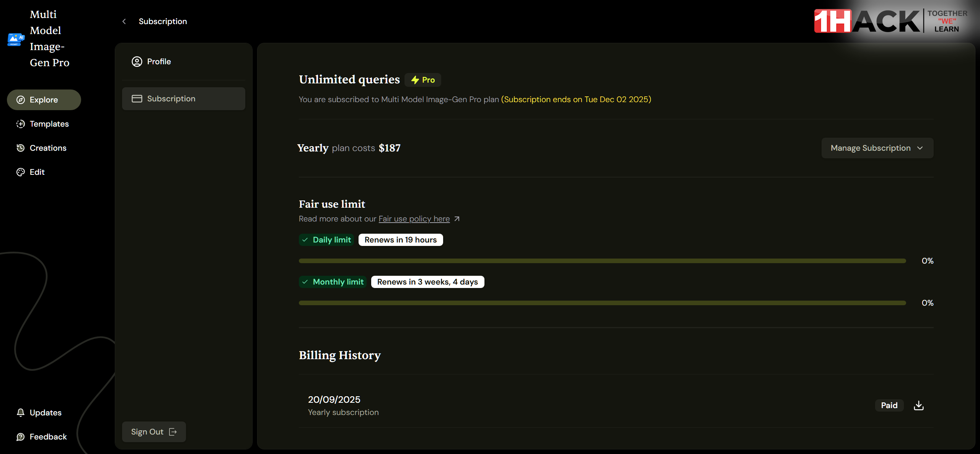
Task: Download the 20/09/2025 invoice
Action: coord(918,405)
